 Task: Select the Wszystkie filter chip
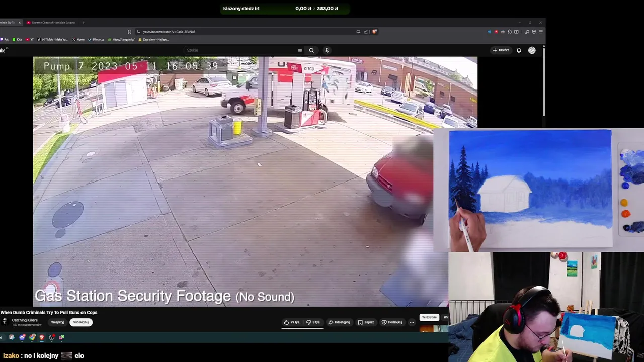tap(429, 317)
